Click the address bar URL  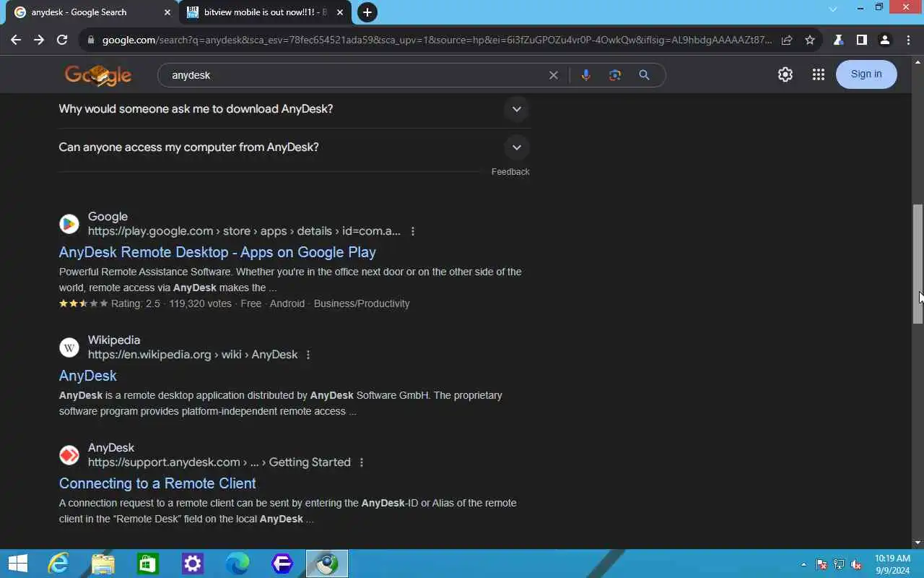click(437, 40)
